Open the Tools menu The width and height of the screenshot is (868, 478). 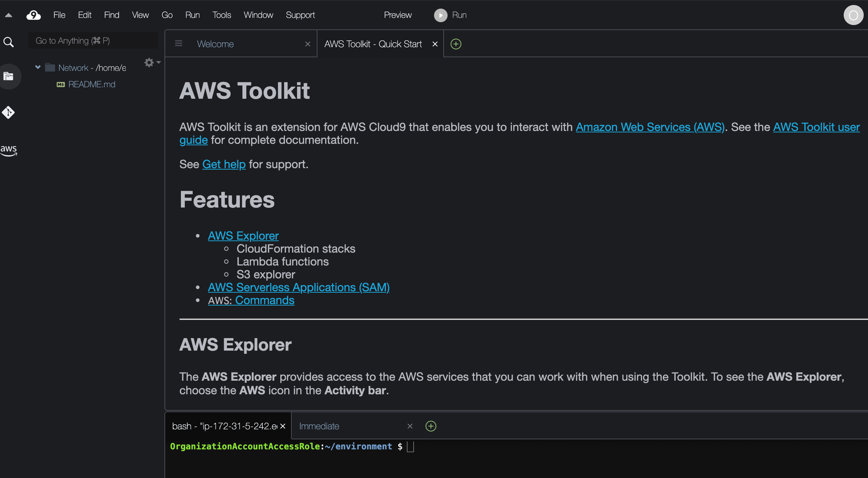[222, 15]
